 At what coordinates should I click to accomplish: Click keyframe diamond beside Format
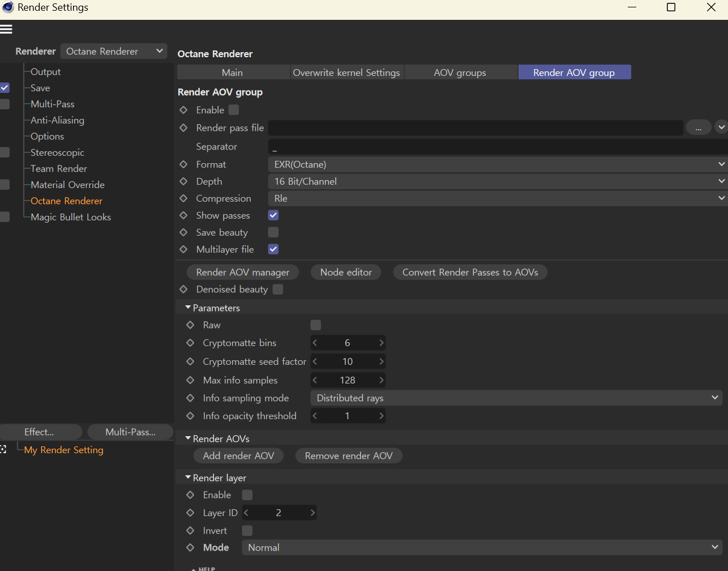pyautogui.click(x=183, y=164)
